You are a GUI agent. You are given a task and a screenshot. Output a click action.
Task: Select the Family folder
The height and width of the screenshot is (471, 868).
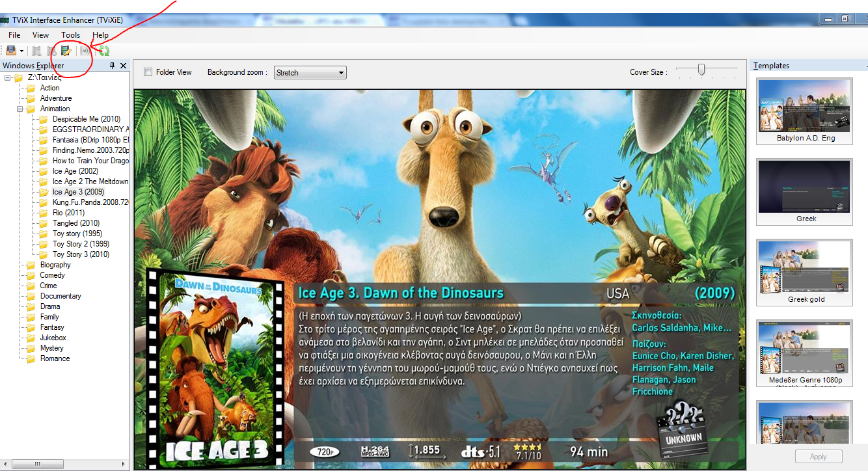point(49,317)
